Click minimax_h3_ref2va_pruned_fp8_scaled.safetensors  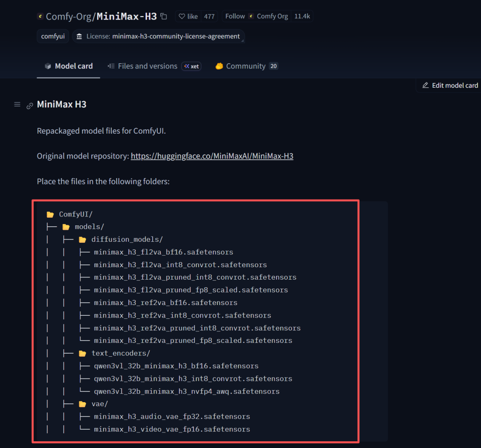[x=193, y=341]
